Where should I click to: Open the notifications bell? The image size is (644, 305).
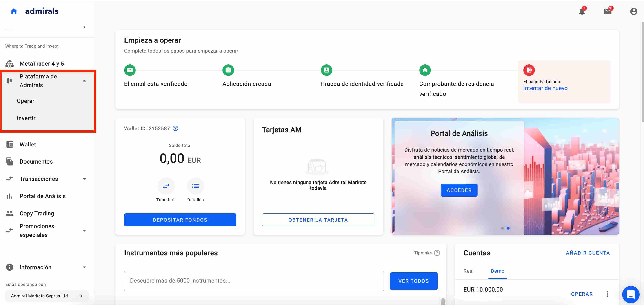point(582,11)
